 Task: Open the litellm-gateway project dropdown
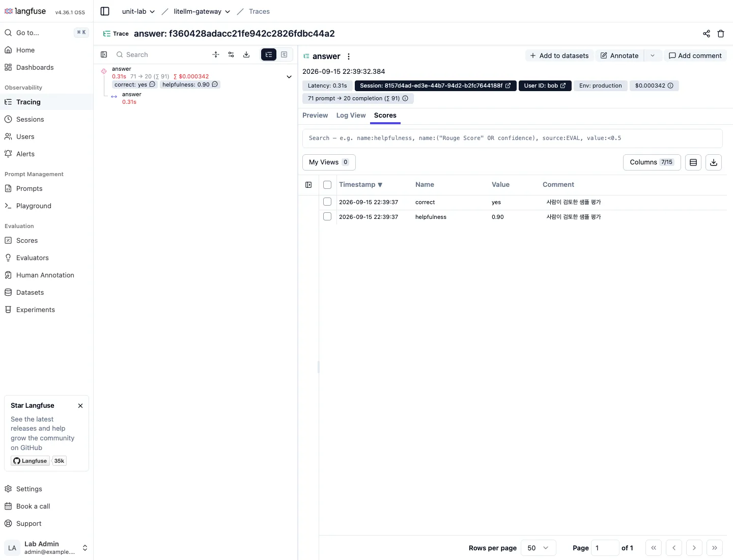point(202,11)
